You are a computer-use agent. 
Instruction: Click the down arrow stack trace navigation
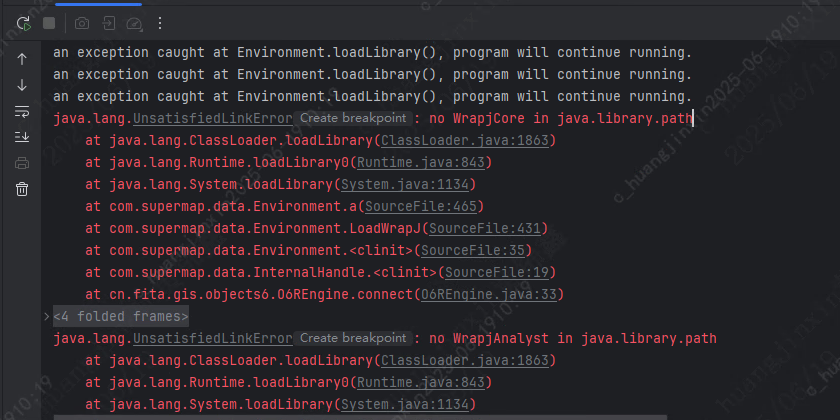pos(22,85)
